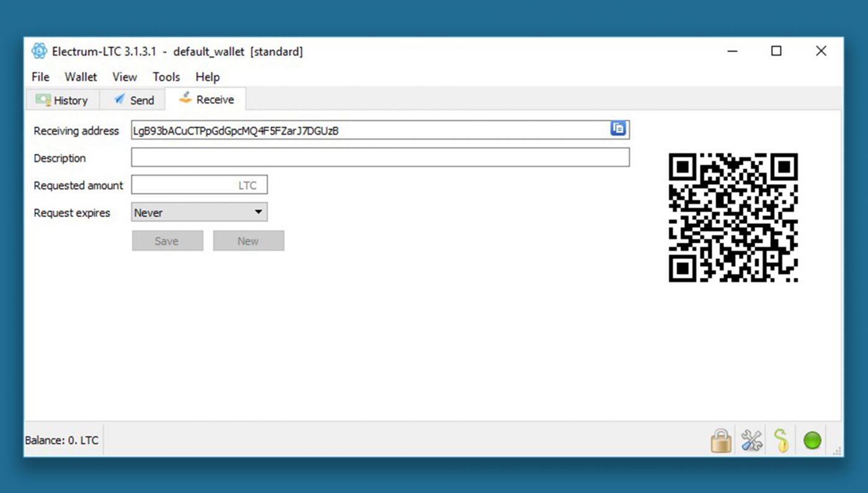Expand the Request expires dropdown
The image size is (868, 493).
[x=199, y=212]
